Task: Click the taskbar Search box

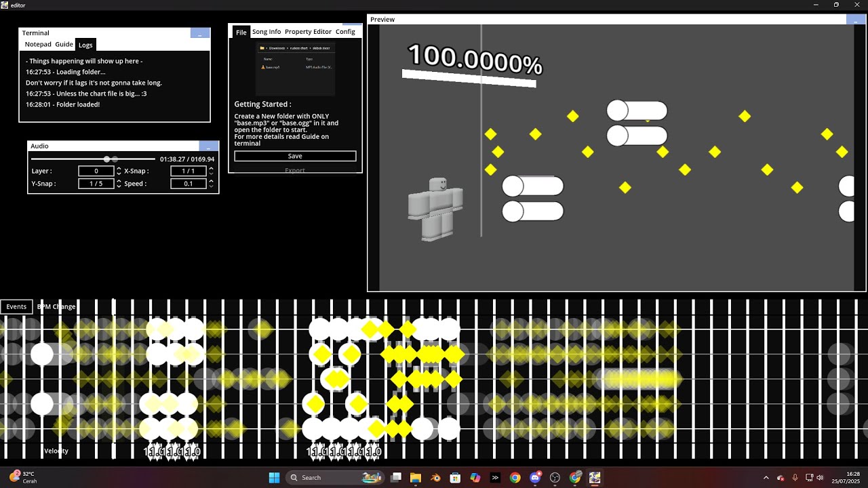Action: (335, 478)
